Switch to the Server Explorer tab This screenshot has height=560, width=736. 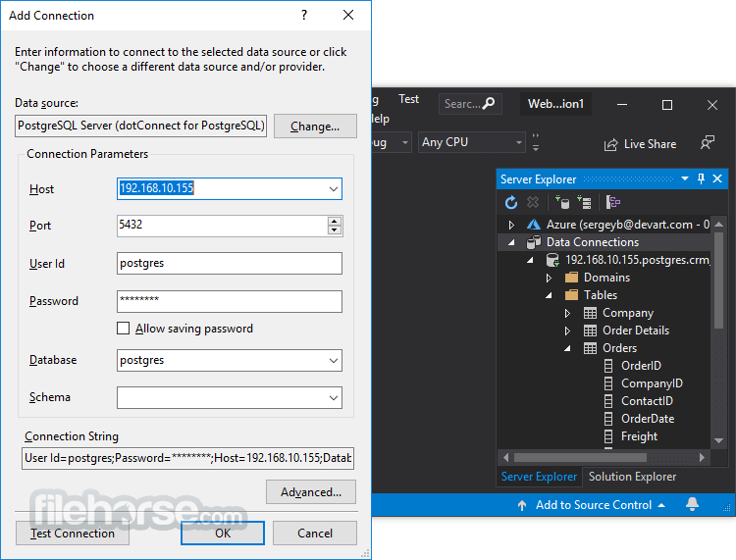[539, 477]
